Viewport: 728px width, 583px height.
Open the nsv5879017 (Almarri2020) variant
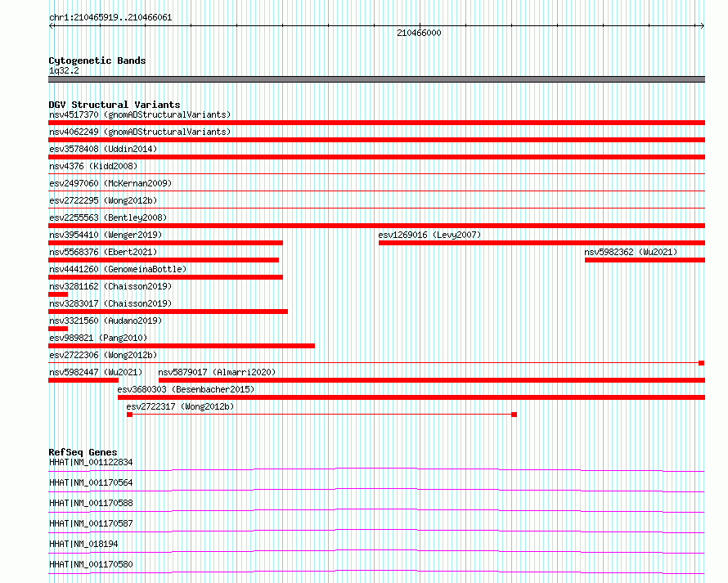[217, 372]
